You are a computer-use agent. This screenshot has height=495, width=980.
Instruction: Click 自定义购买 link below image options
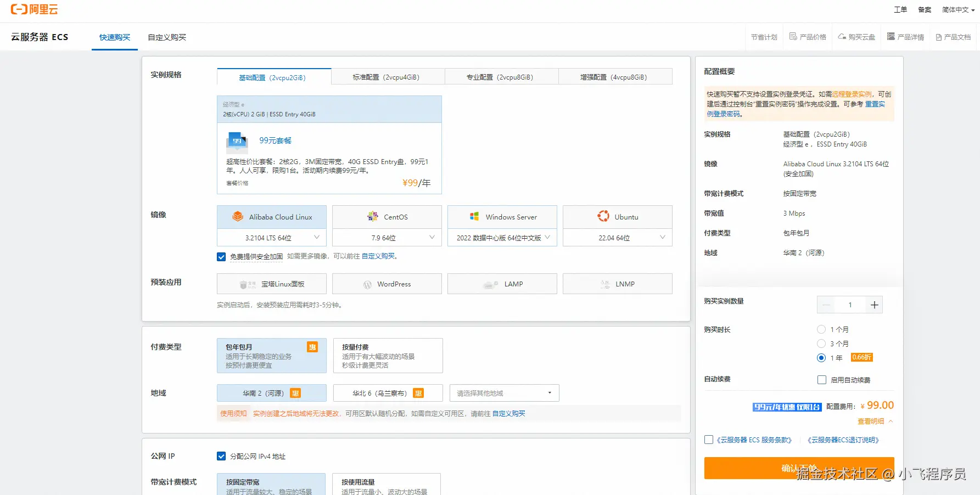click(378, 256)
